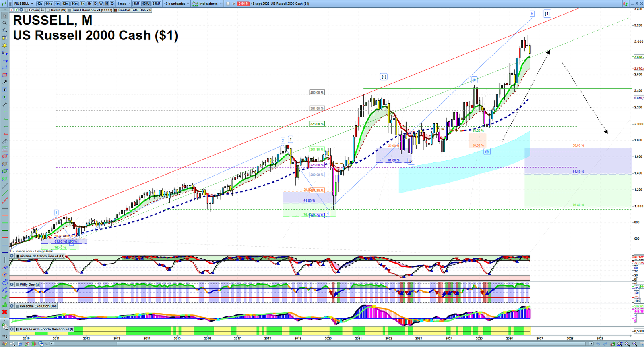Image resolution: width=644 pixels, height=347 pixels.
Task: Toggle the Cierre (W) checkbox
Action: point(48,10)
